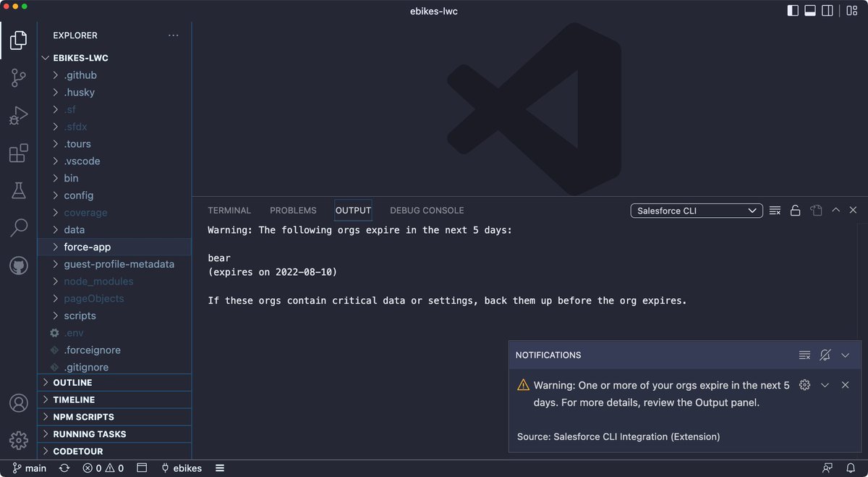Viewport: 868px width, 477px height.
Task: Expand the .sfdx folder
Action: (x=114, y=127)
